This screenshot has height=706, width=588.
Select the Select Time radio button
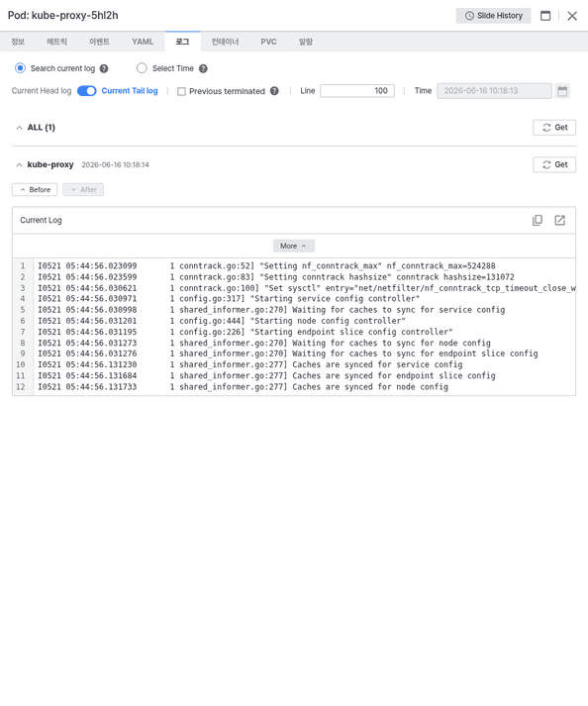[x=142, y=68]
